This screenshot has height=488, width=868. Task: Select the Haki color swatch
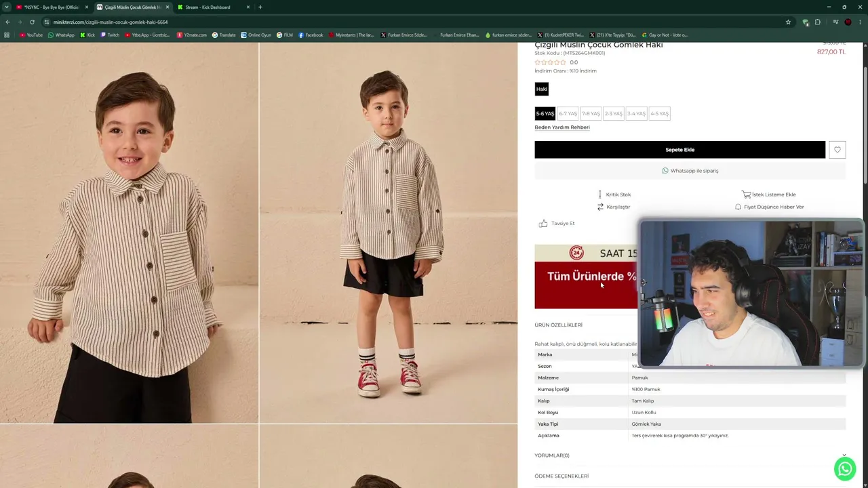[542, 89]
